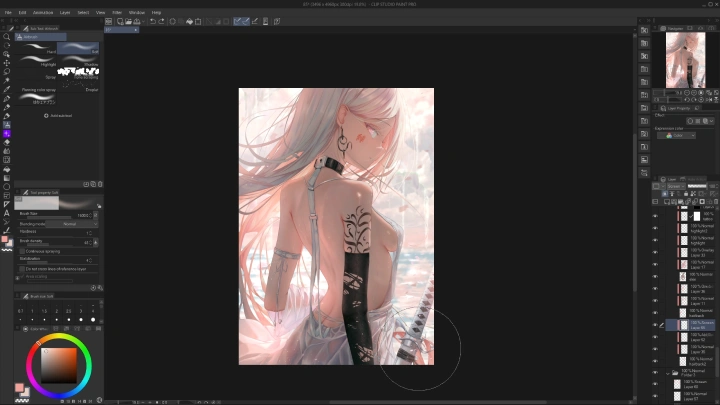
Task: Click the Stabilization stepper arrows
Action: 91,260
